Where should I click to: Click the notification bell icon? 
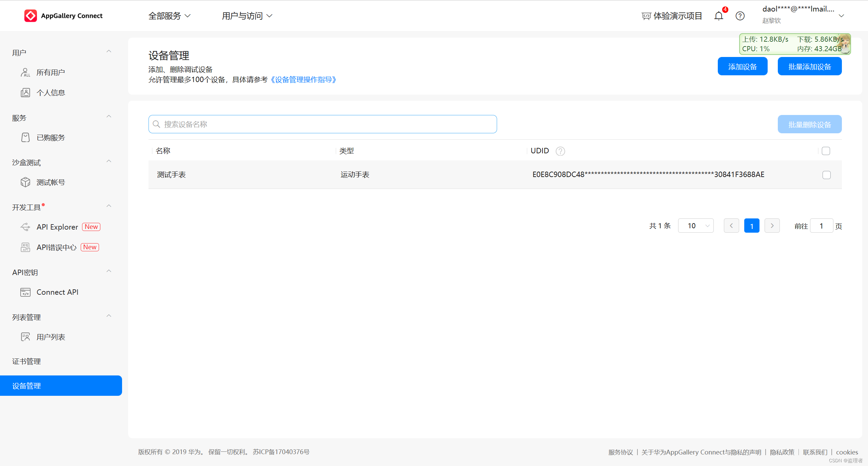coord(718,16)
